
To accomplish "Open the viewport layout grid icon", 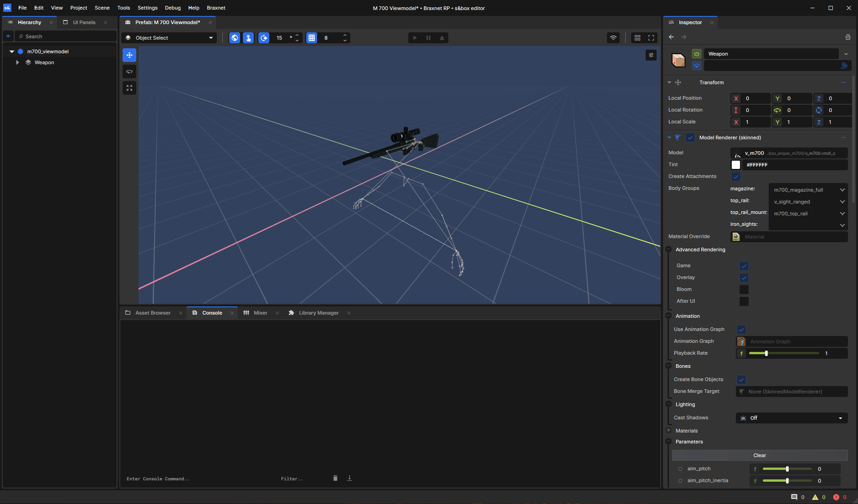I will pyautogui.click(x=637, y=38).
